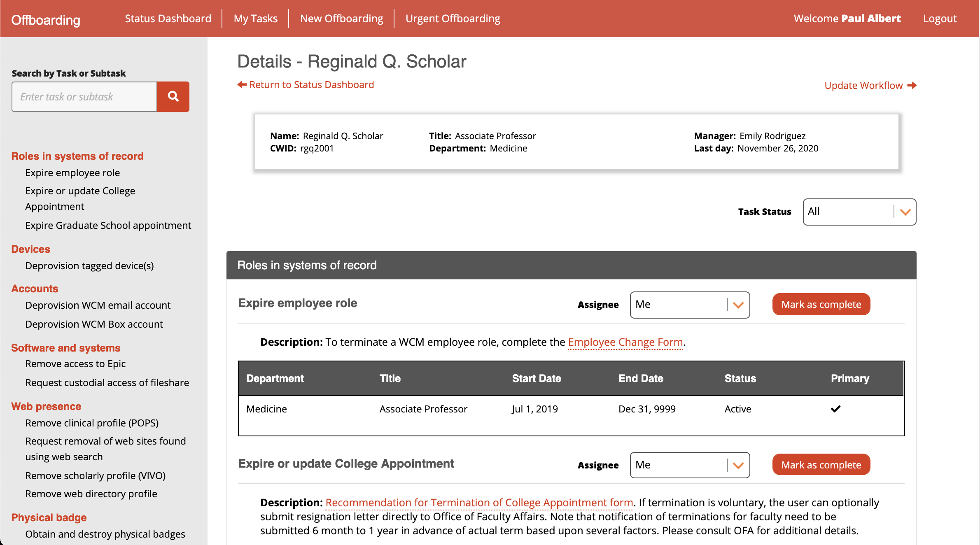
Task: Log out of the application
Action: pyautogui.click(x=940, y=19)
